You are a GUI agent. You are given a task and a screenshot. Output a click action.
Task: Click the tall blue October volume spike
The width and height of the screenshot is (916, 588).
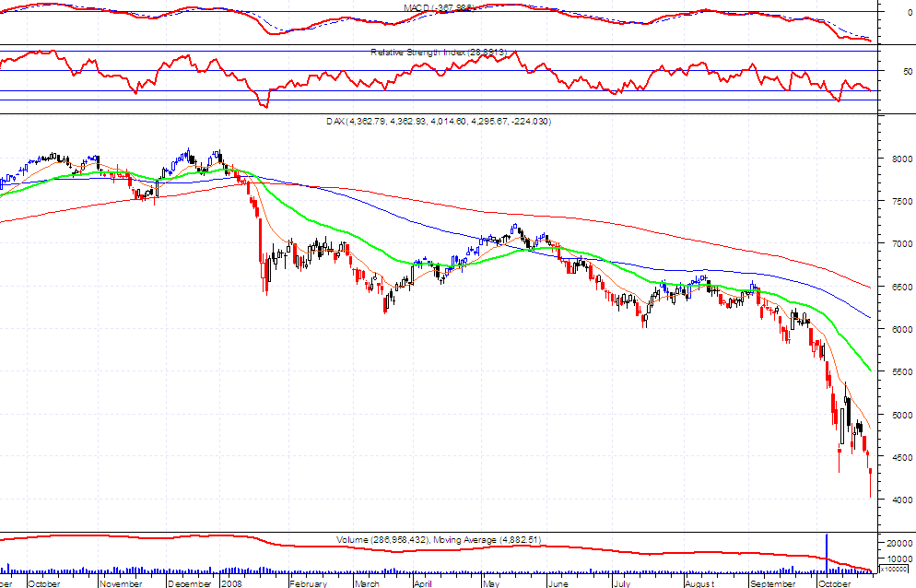tap(827, 552)
